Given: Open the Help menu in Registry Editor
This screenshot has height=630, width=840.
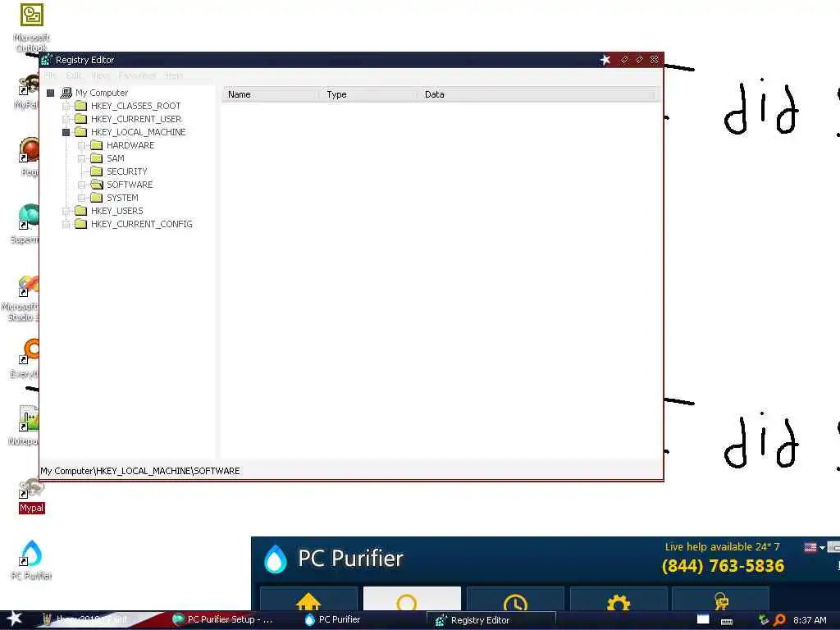Looking at the screenshot, I should (x=174, y=75).
